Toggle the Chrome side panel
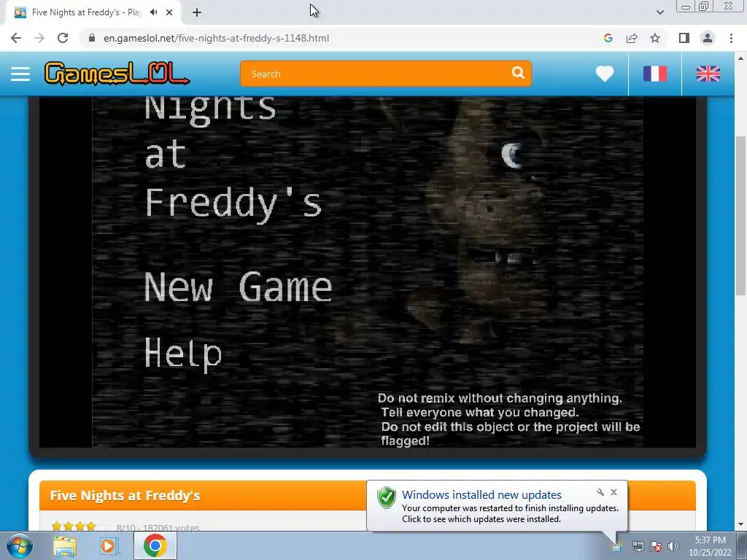The width and height of the screenshot is (747, 560). pos(684,38)
